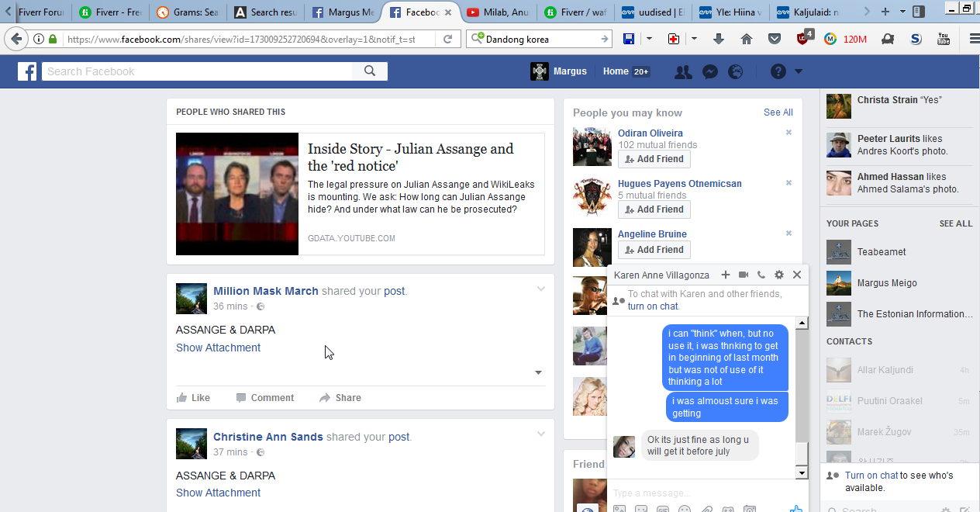Open chat options gear in Karen's chat
This screenshot has height=512, width=980.
[779, 275]
